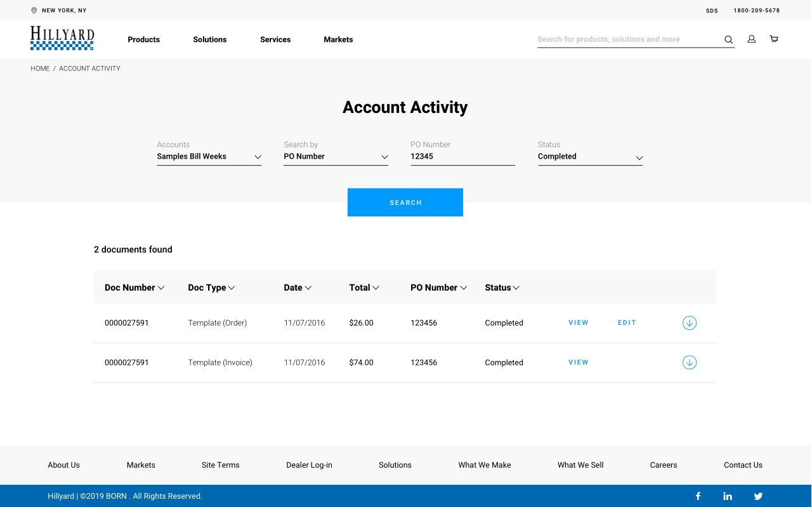Click the $26.00 total cell

361,323
